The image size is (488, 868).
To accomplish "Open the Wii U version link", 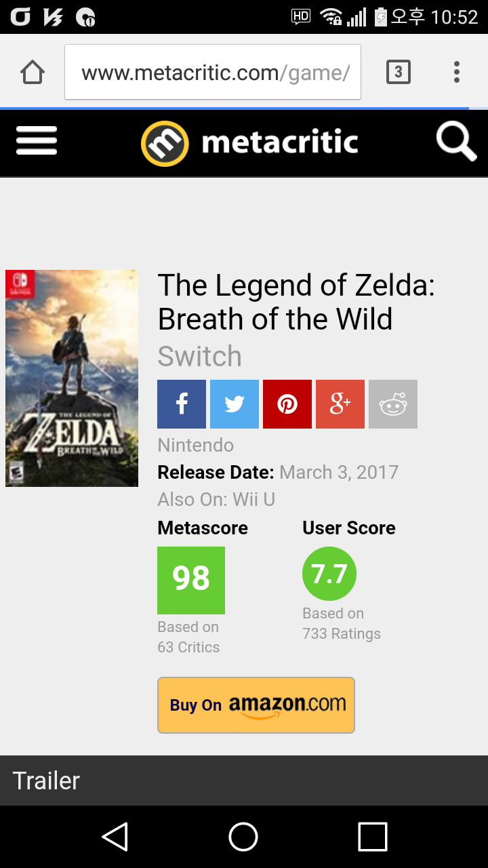I will [253, 500].
